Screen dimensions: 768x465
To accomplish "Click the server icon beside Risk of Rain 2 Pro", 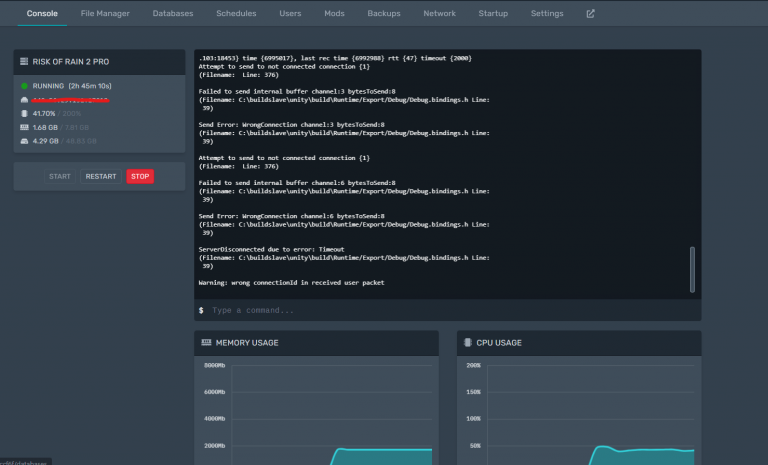I will [x=24, y=61].
